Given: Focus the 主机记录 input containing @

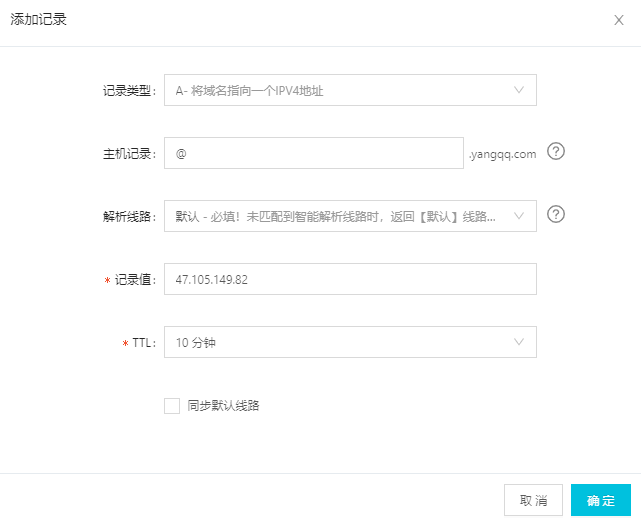Looking at the screenshot, I should pyautogui.click(x=314, y=153).
